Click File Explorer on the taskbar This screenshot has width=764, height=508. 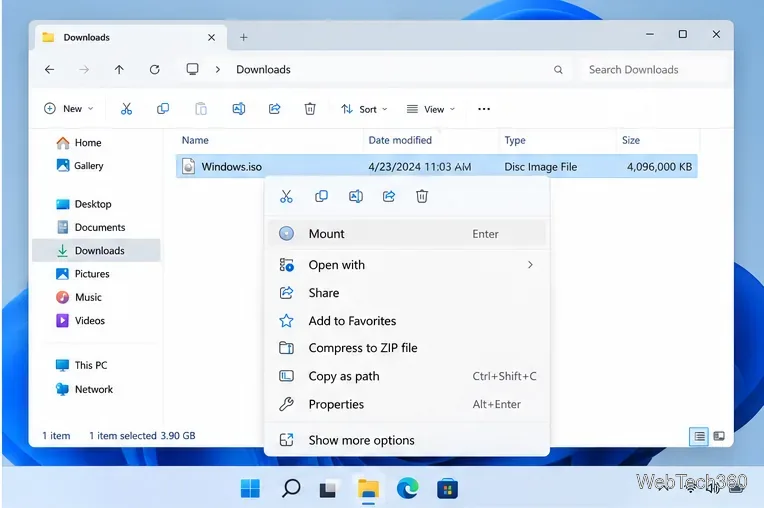tap(368, 488)
